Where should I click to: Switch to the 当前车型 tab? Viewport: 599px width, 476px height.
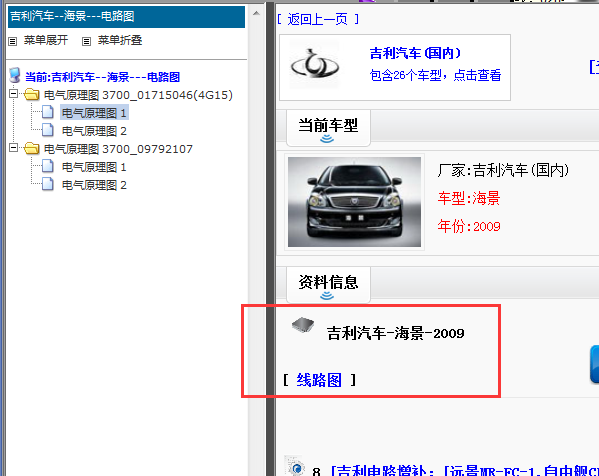328,128
